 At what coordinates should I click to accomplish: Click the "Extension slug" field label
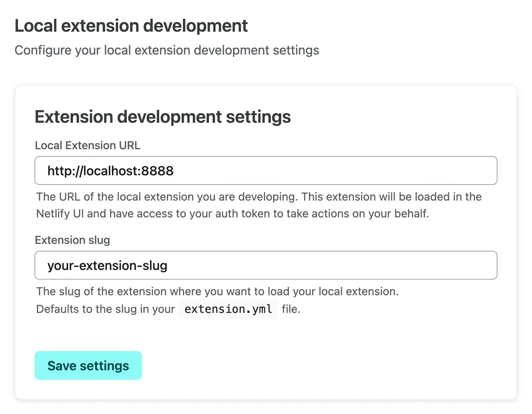tap(72, 240)
